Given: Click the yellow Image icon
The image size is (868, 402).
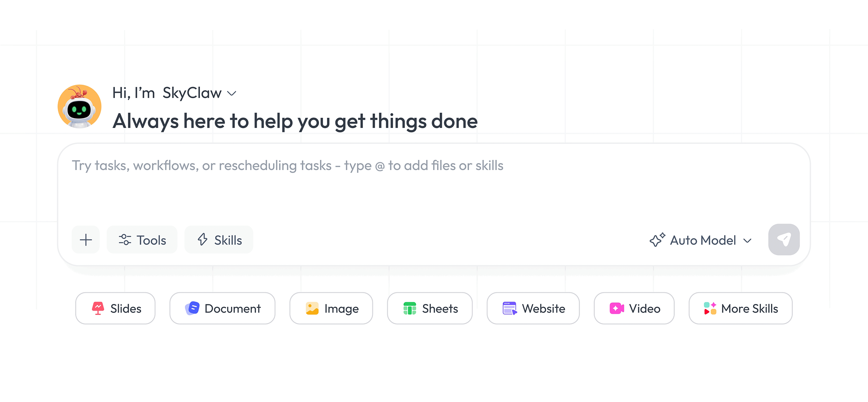Looking at the screenshot, I should pos(312,308).
